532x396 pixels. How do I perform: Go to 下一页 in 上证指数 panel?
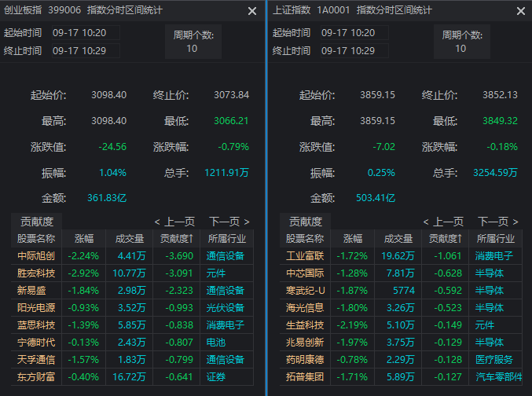498,222
